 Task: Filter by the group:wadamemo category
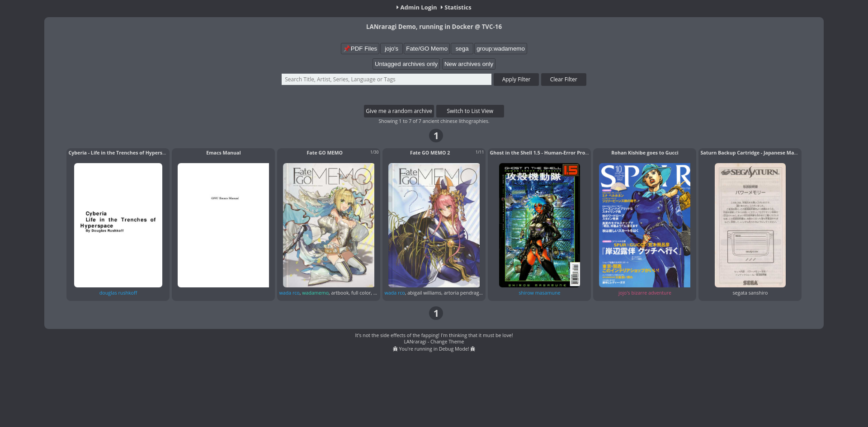500,49
